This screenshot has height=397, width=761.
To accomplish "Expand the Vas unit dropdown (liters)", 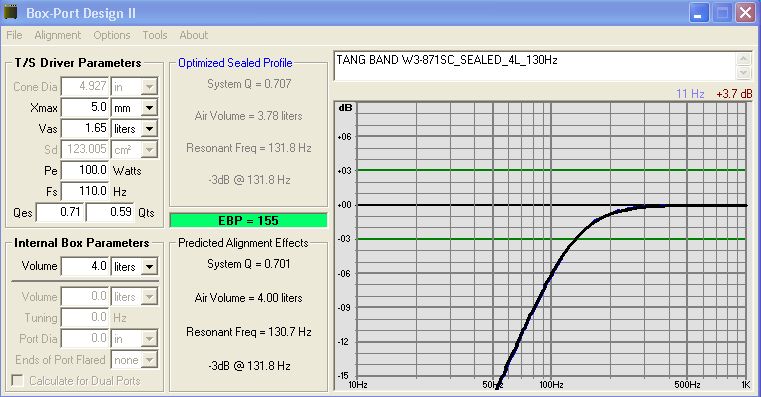I will click(x=149, y=129).
